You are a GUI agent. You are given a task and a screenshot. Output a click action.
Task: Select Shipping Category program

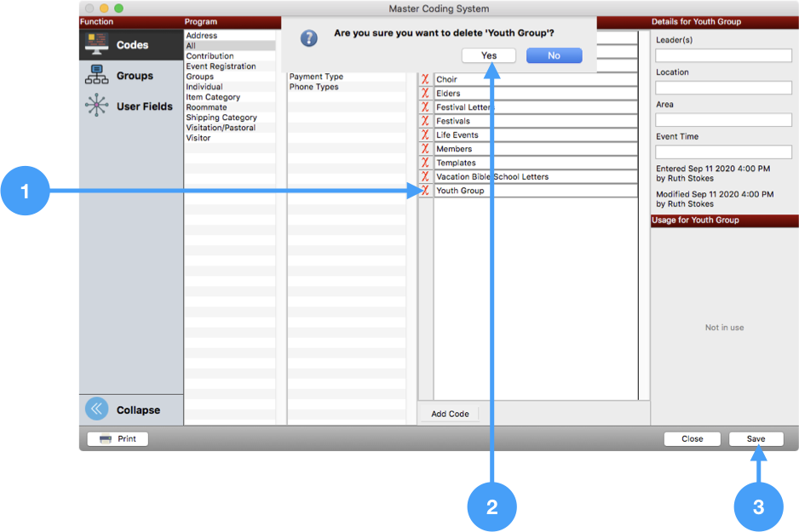point(230,117)
